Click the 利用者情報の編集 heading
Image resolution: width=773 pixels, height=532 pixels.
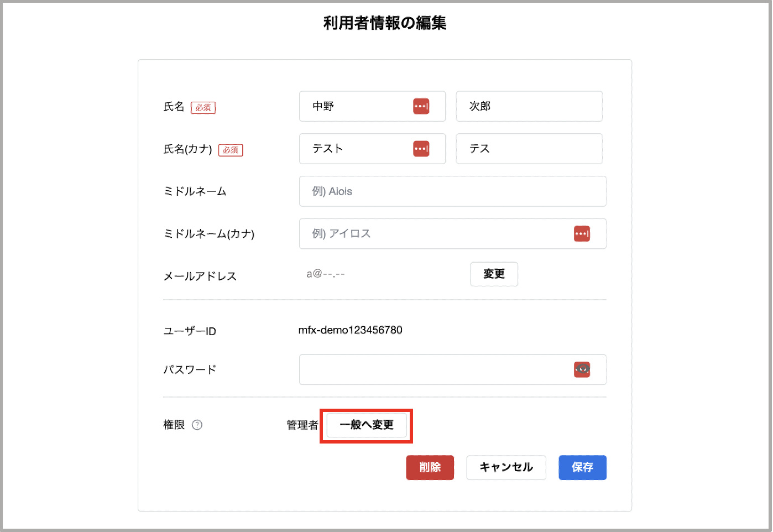point(385,23)
